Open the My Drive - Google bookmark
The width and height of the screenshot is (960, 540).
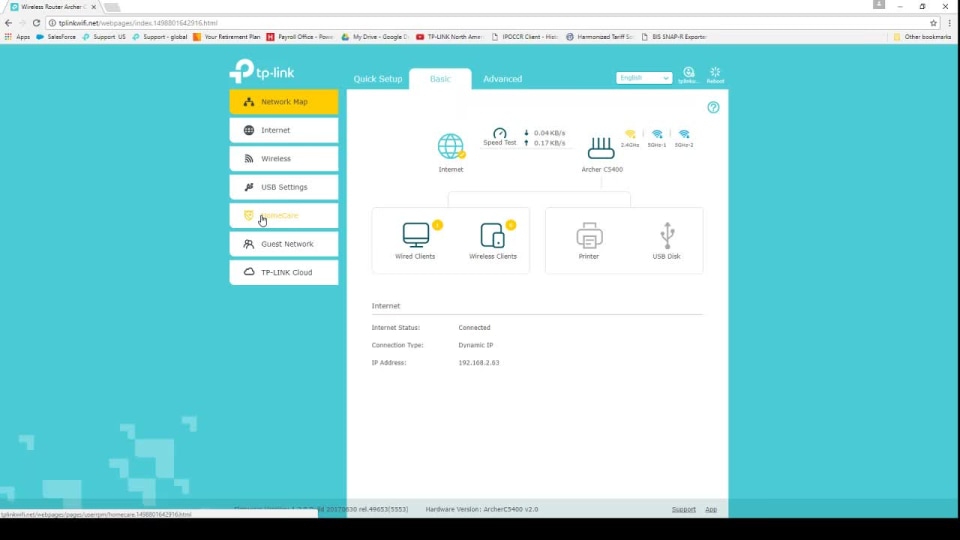(375, 37)
